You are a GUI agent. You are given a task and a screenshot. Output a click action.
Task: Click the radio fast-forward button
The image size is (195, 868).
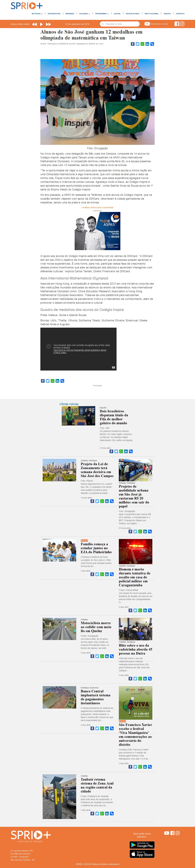48,24
